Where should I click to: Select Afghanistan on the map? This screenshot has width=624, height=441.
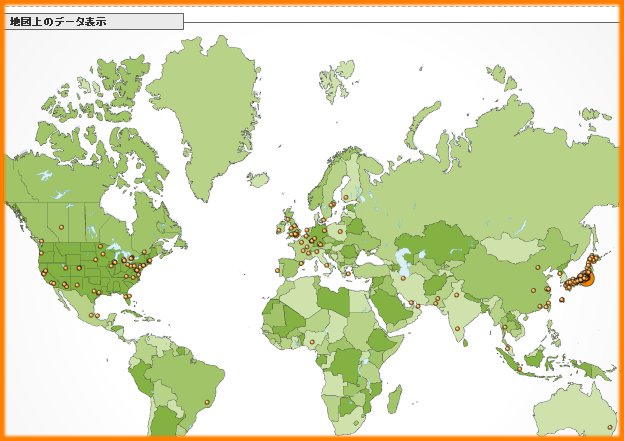pos(436,286)
